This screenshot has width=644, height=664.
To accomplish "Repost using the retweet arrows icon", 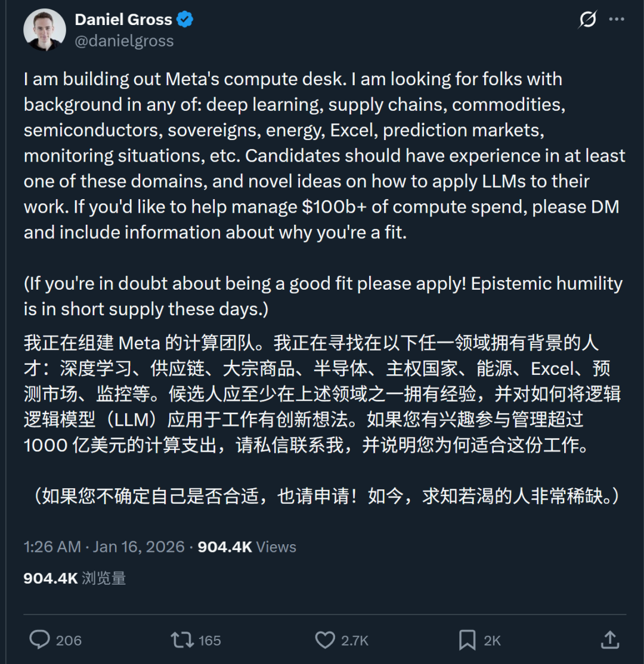I will pyautogui.click(x=181, y=640).
